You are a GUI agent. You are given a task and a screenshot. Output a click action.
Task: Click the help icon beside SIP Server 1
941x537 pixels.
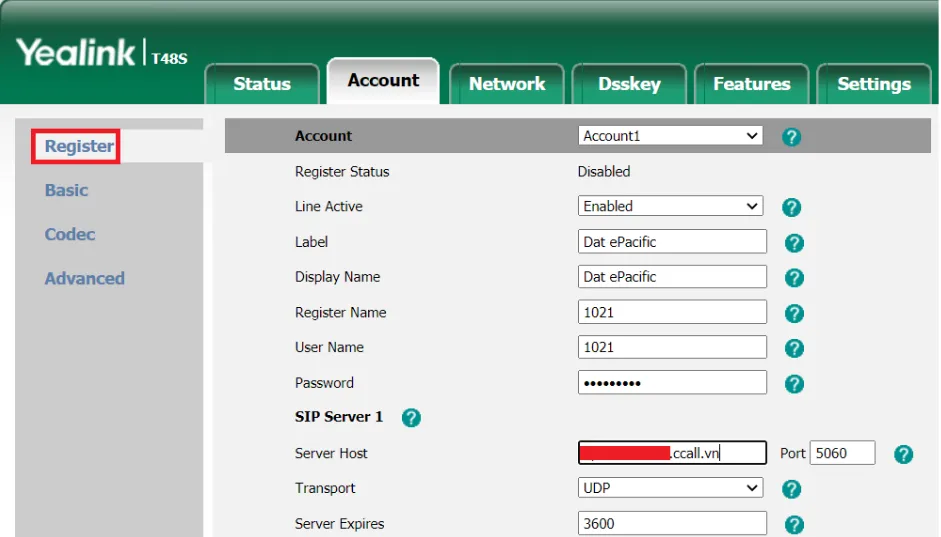point(411,418)
